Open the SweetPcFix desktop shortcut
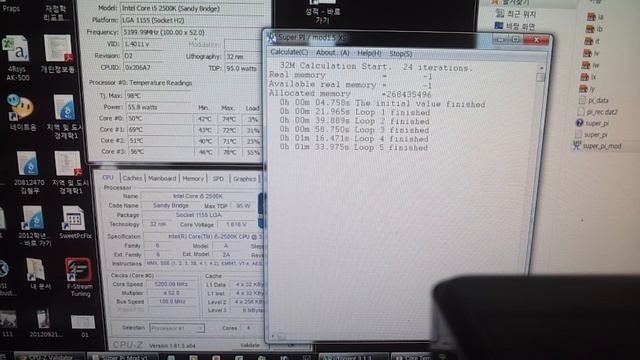The height and width of the screenshot is (360, 640). click(x=76, y=222)
